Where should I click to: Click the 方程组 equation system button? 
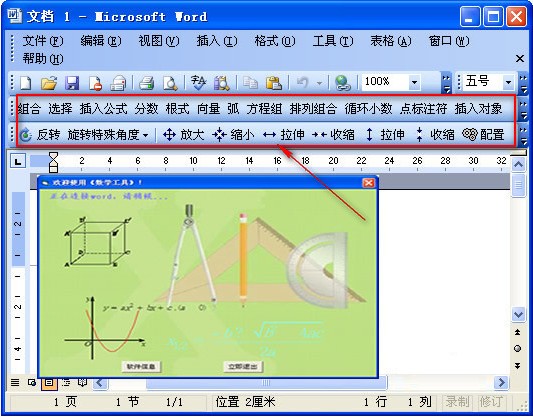click(264, 109)
